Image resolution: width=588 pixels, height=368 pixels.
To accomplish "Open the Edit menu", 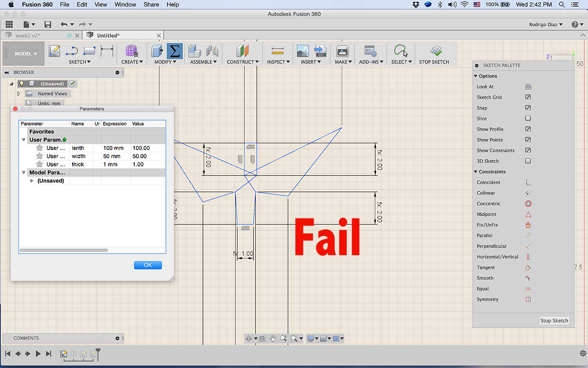I will point(82,4).
